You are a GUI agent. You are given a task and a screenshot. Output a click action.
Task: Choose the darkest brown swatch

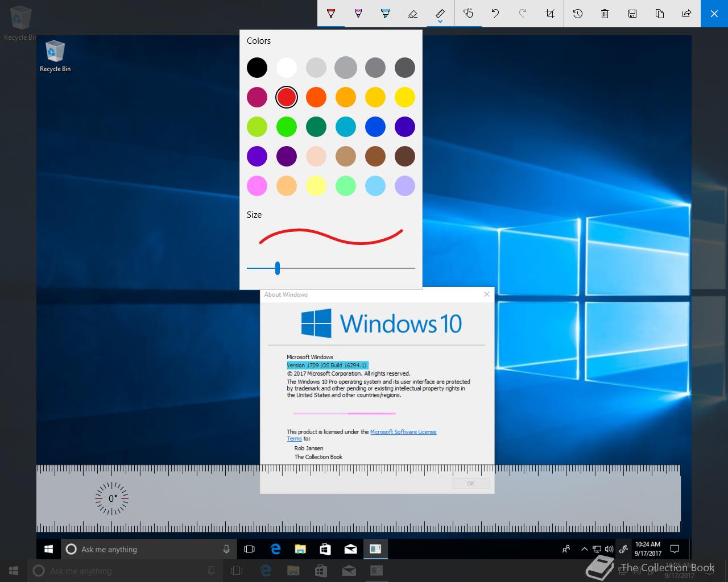405,156
